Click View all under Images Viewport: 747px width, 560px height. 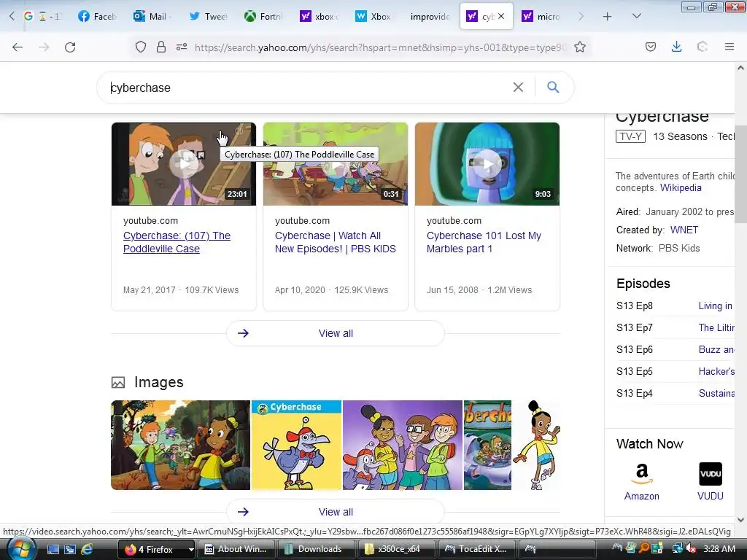pos(336,512)
